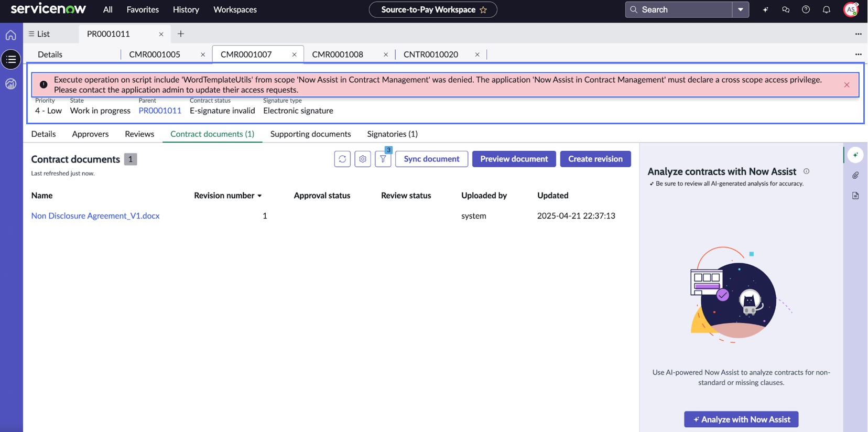This screenshot has height=432, width=868.
Task: Click the Create revision button
Action: coord(595,159)
